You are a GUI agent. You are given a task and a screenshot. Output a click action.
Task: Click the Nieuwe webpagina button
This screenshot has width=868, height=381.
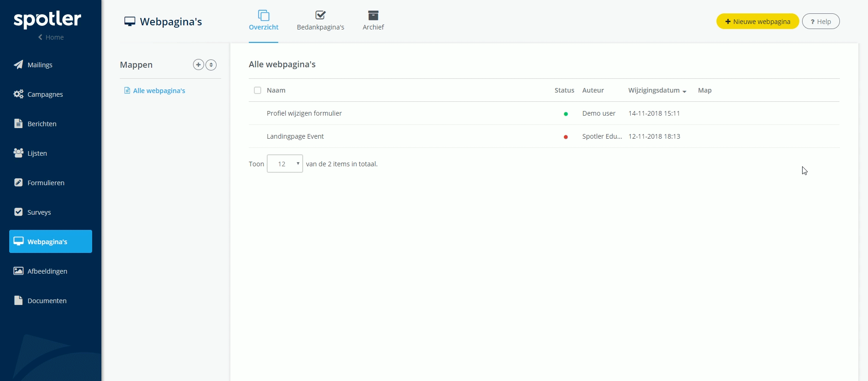click(757, 21)
